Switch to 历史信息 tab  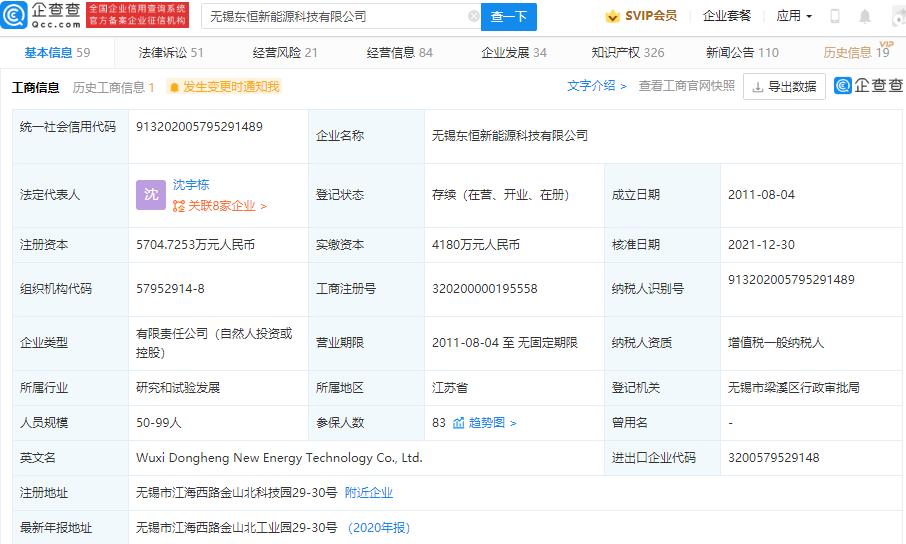857,53
